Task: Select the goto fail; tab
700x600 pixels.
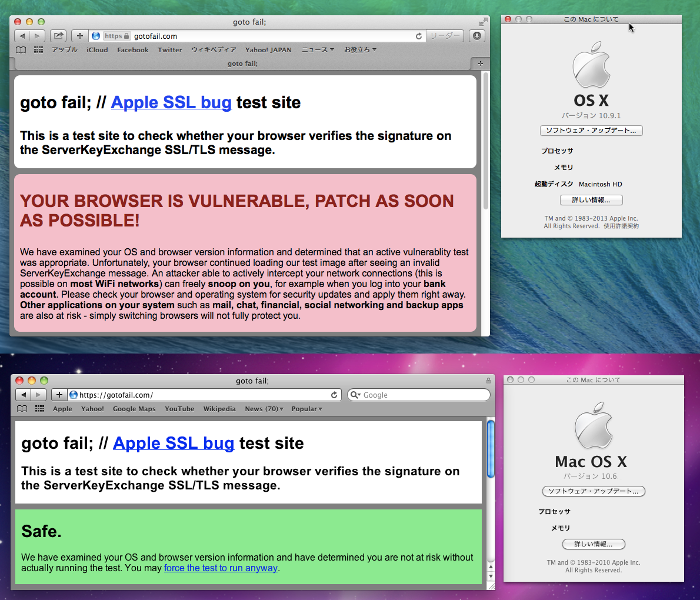Action: [x=242, y=64]
